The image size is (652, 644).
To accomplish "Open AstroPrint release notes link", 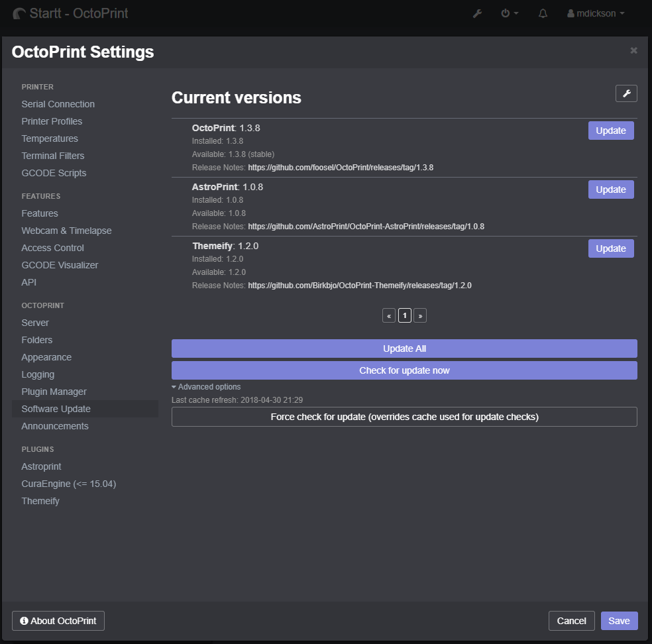I will click(x=366, y=227).
